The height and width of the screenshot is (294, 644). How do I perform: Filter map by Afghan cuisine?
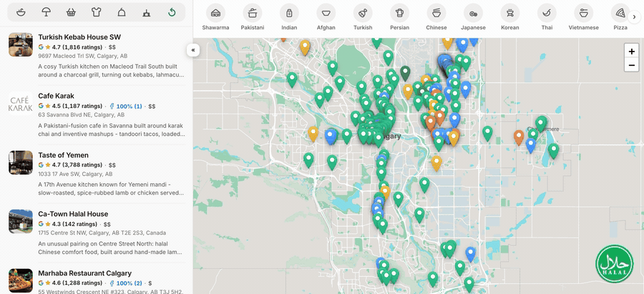pyautogui.click(x=326, y=17)
